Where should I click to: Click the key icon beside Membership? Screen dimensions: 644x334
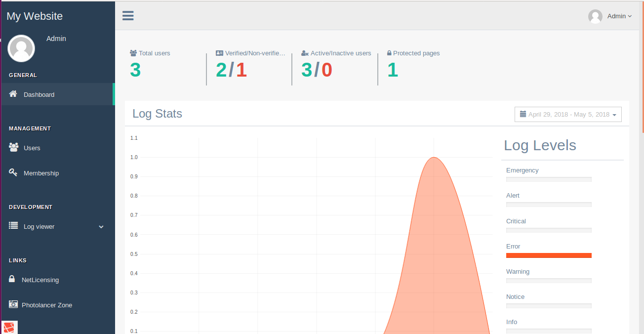(x=13, y=172)
